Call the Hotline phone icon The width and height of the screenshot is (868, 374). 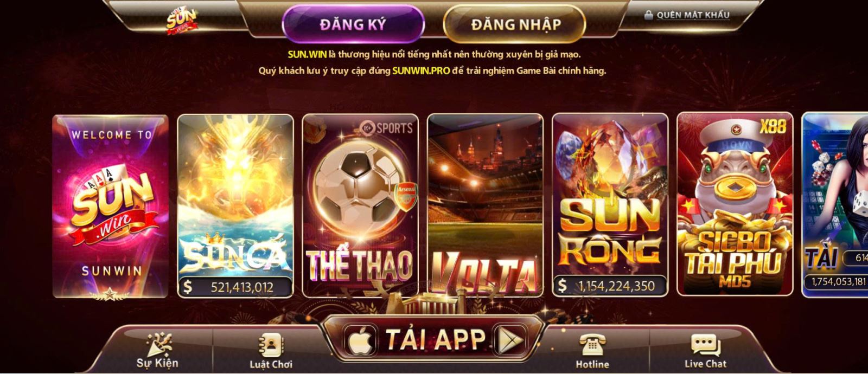pos(592,345)
